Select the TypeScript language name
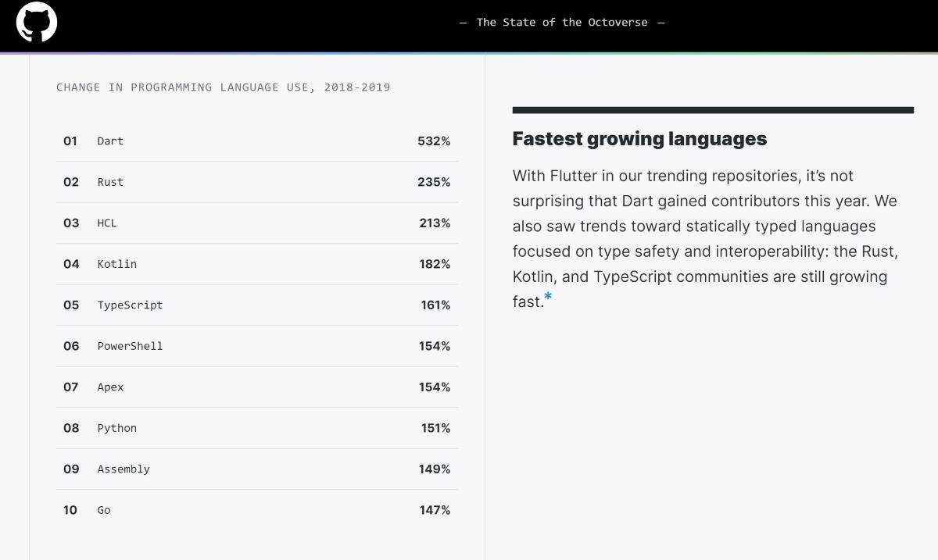 pos(130,305)
